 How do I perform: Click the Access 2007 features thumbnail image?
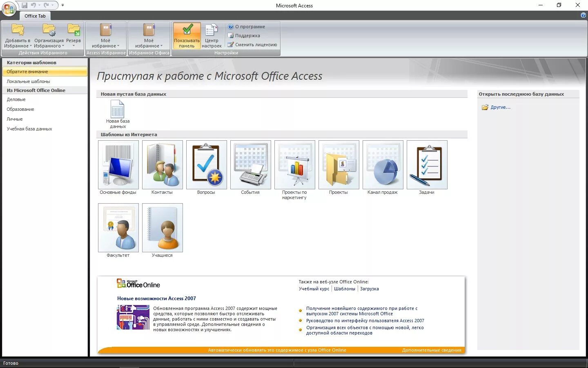tap(133, 317)
